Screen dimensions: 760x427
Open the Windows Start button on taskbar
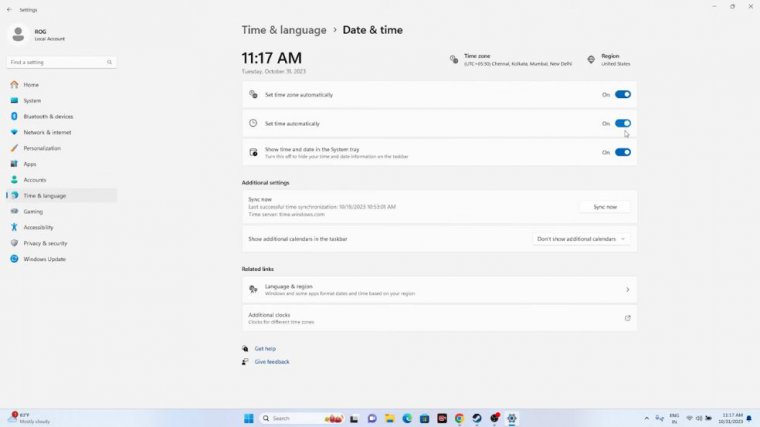coord(248,418)
